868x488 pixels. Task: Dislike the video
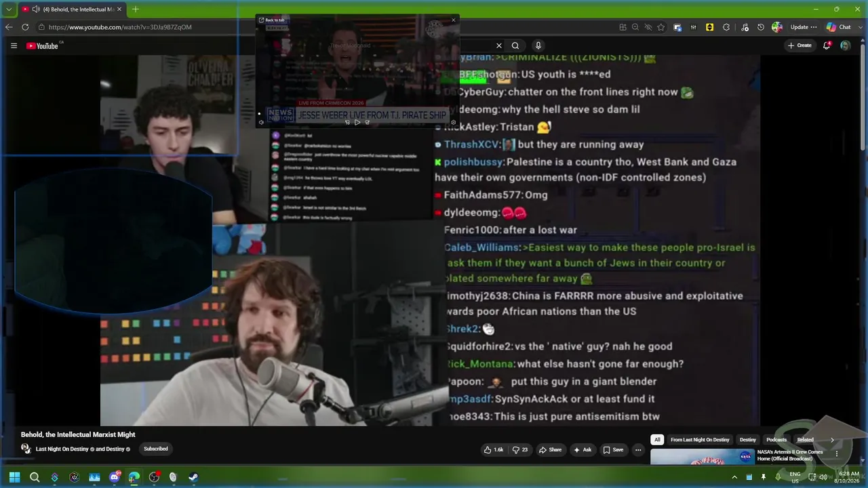(520, 449)
